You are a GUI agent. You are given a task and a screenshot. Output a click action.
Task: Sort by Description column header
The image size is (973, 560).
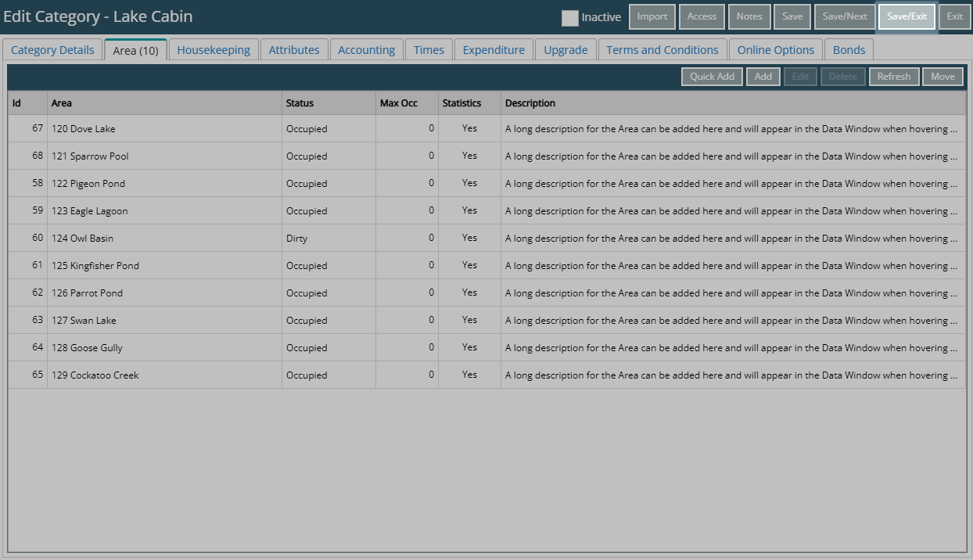734,103
